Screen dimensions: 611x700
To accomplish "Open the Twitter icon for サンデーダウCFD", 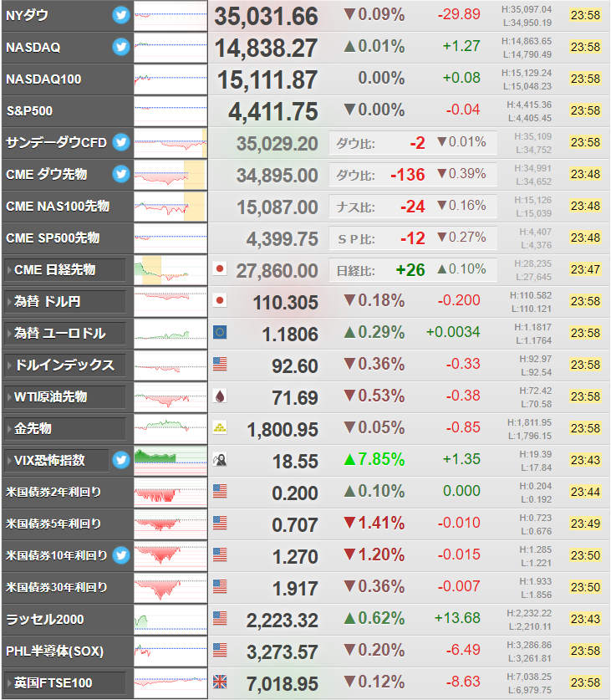I will (x=121, y=142).
